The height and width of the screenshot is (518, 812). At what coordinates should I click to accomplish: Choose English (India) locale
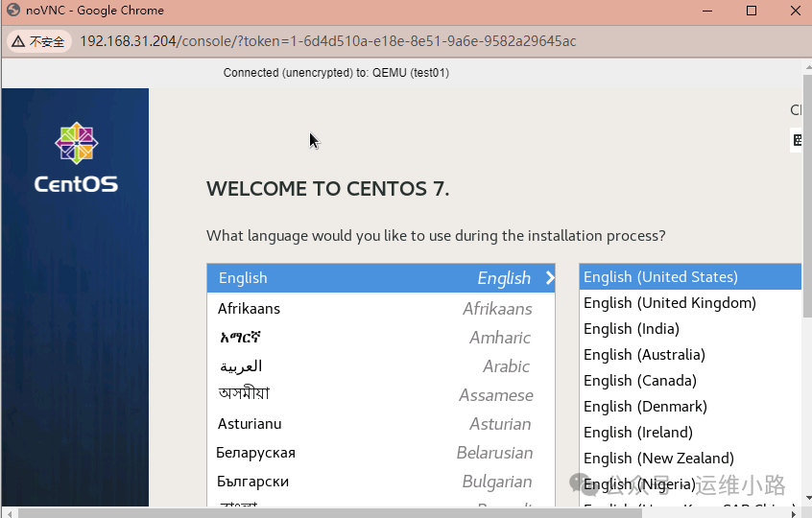coord(690,329)
